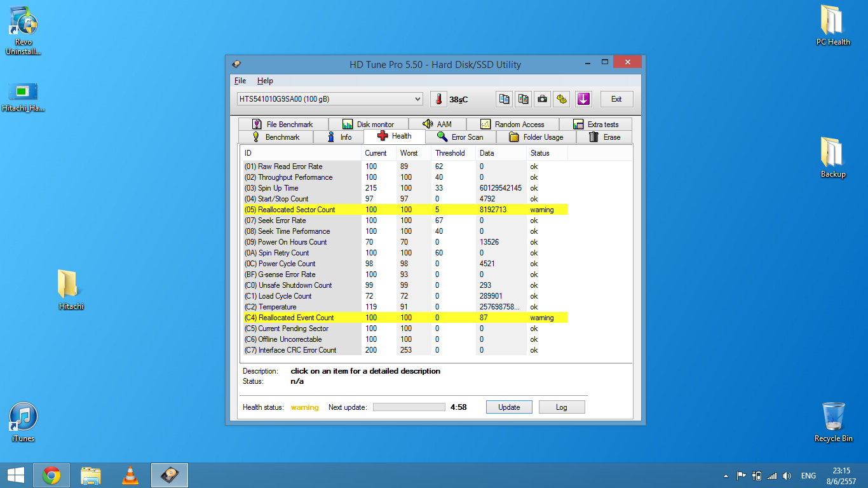Select the (03) Spin Up Time row

coord(404,188)
